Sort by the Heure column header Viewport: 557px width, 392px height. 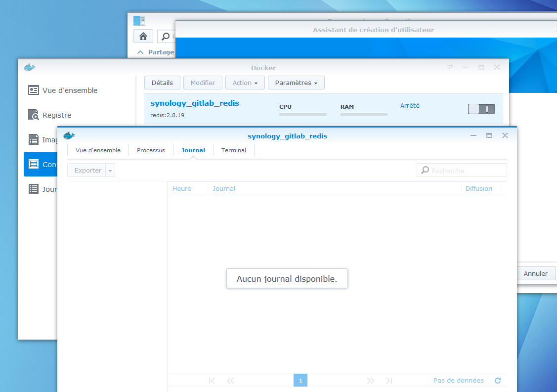point(182,189)
